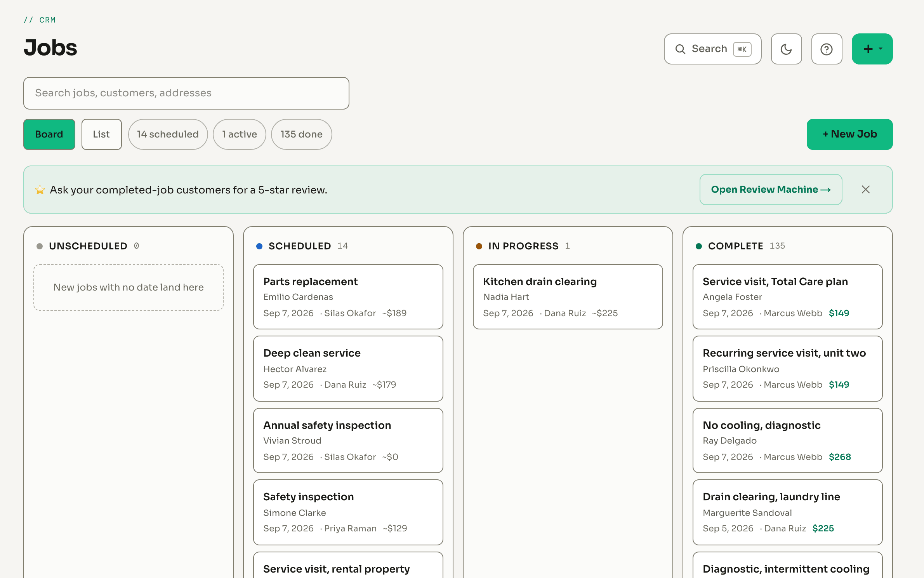The width and height of the screenshot is (924, 578).
Task: Open the Deep clean service card
Action: pos(348,369)
